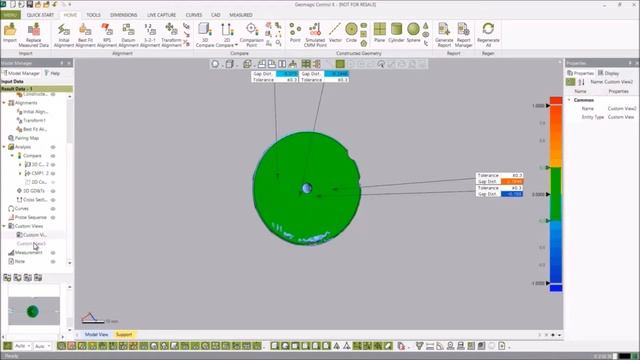The width and height of the screenshot is (640, 360).
Task: Click the green shaded view icon in viewport toolbar
Action: (340, 64)
